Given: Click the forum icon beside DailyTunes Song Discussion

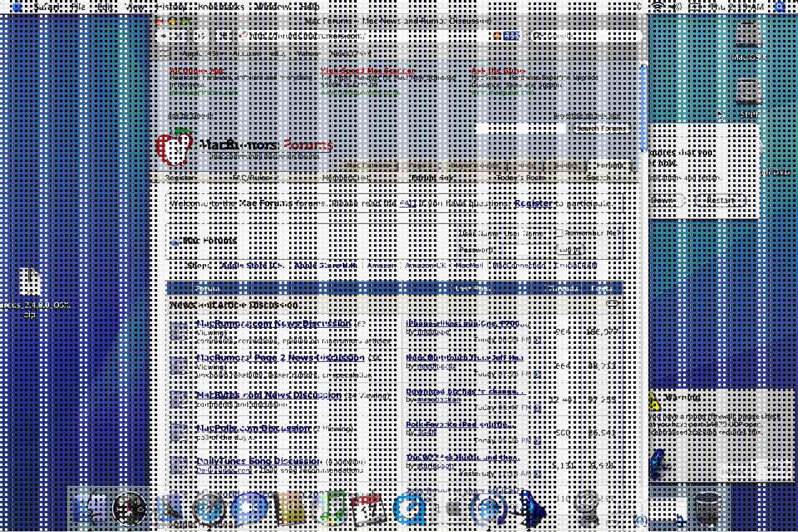Looking at the screenshot, I should click(178, 465).
